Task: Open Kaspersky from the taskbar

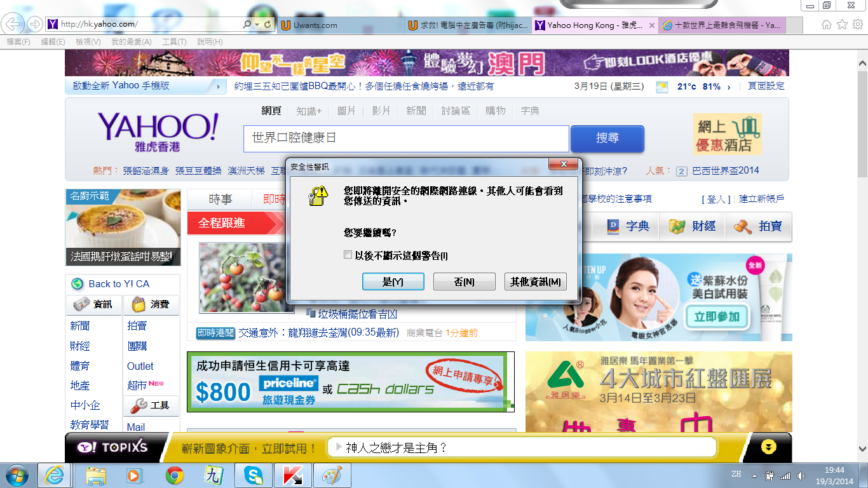Action: [x=293, y=475]
